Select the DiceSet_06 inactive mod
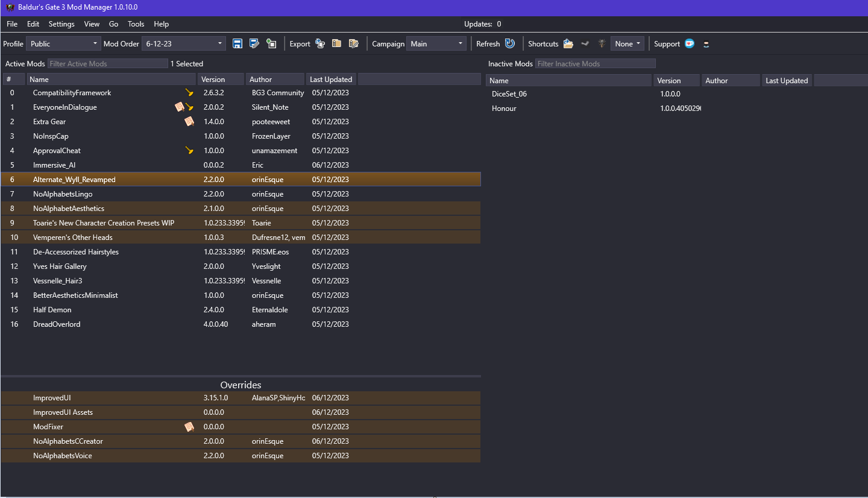Image resolution: width=868 pixels, height=498 pixels. 676,94
